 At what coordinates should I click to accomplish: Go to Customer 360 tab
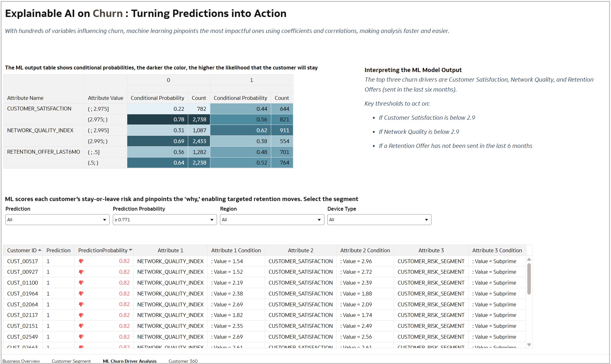pyautogui.click(x=183, y=361)
